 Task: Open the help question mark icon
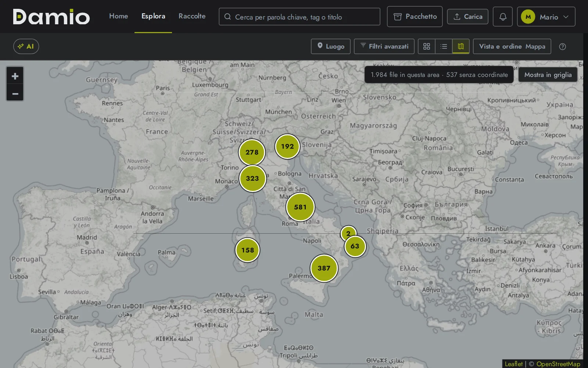[x=562, y=46]
